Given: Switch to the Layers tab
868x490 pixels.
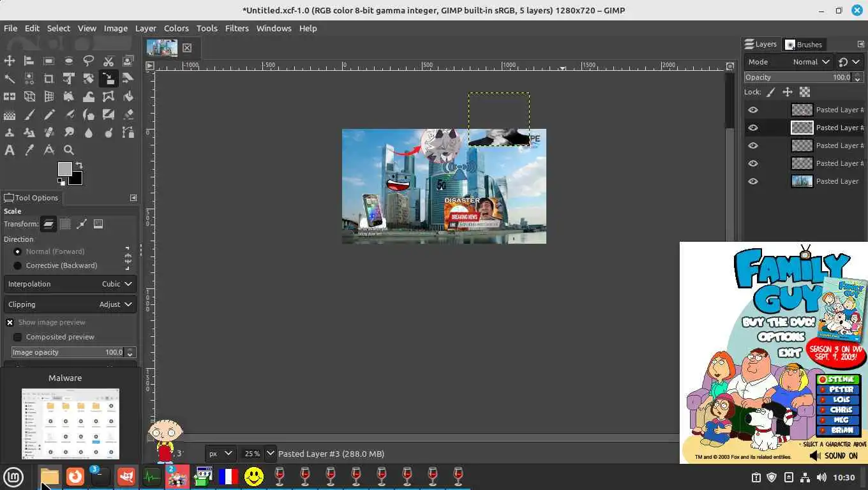Looking at the screenshot, I should (x=760, y=44).
